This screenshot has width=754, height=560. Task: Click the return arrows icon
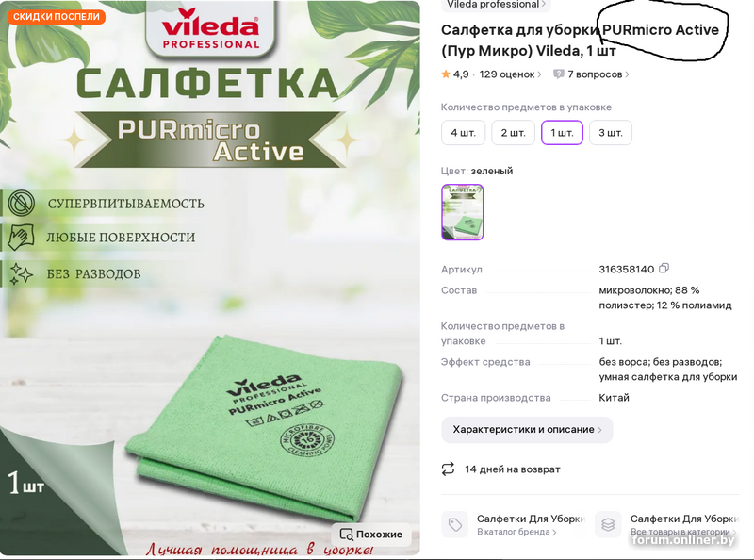coord(448,469)
